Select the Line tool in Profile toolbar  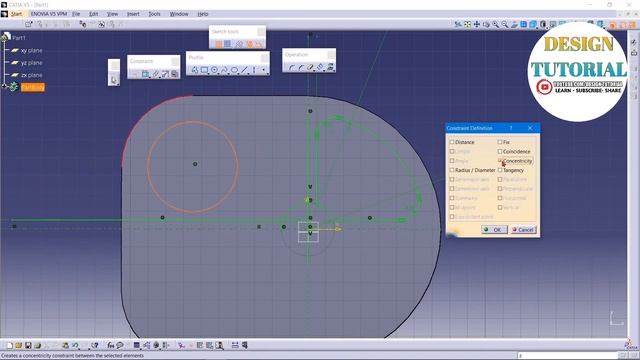pyautogui.click(x=244, y=70)
